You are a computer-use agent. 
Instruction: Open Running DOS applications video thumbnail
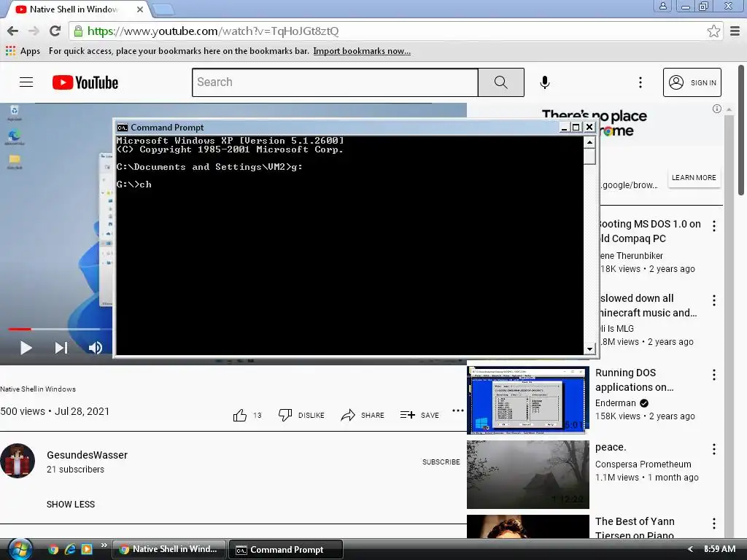coord(528,400)
